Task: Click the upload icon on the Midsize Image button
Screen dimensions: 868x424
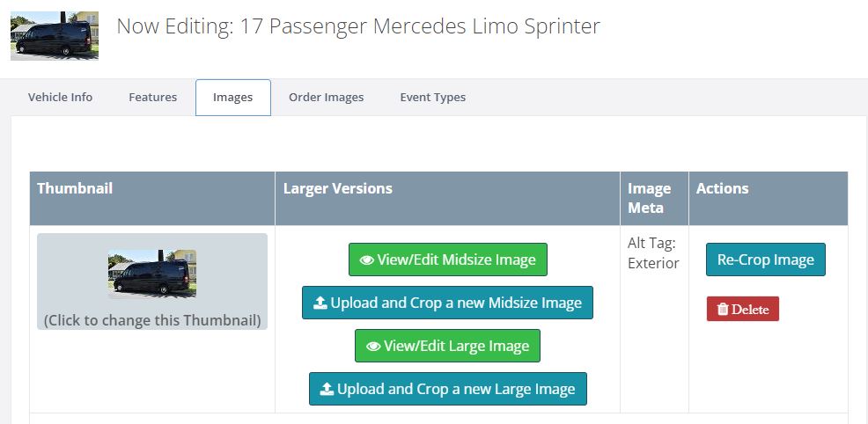Action: [320, 303]
